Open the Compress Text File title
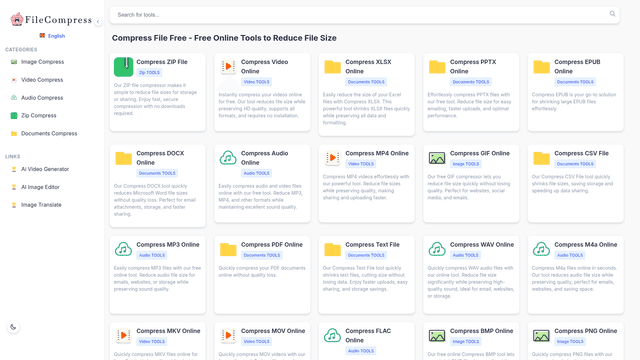 (x=372, y=244)
